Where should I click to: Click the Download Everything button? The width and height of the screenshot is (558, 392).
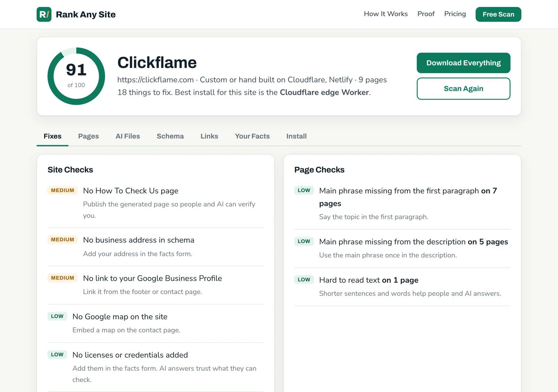463,63
